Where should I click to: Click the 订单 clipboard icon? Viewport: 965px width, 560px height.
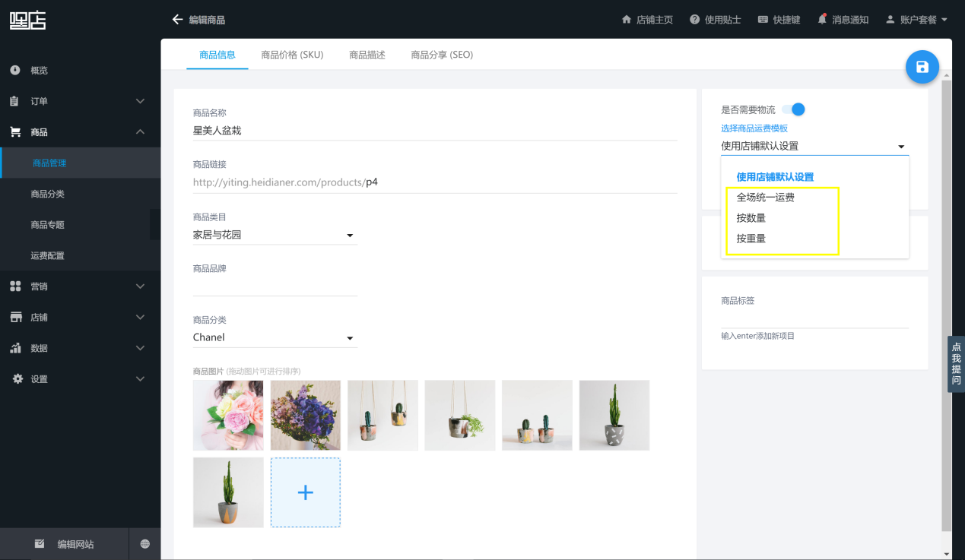[x=15, y=101]
